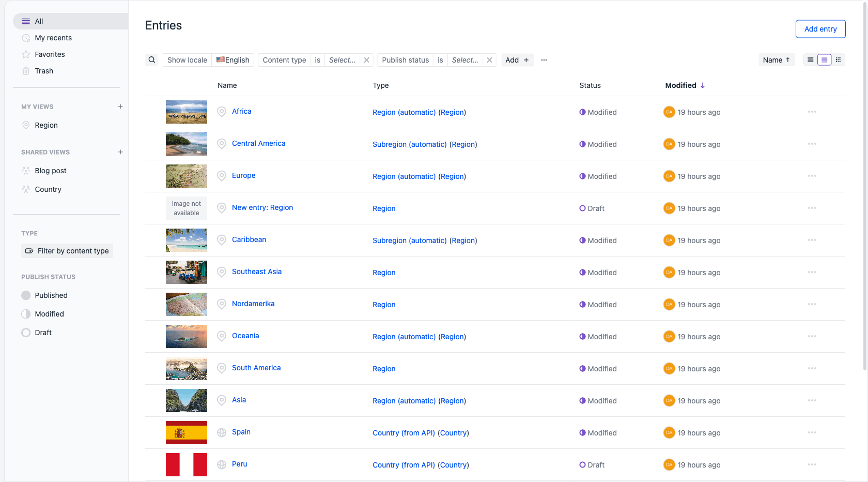This screenshot has height=482, width=868.
Task: Filter entries by Modified status
Action: 43,314
